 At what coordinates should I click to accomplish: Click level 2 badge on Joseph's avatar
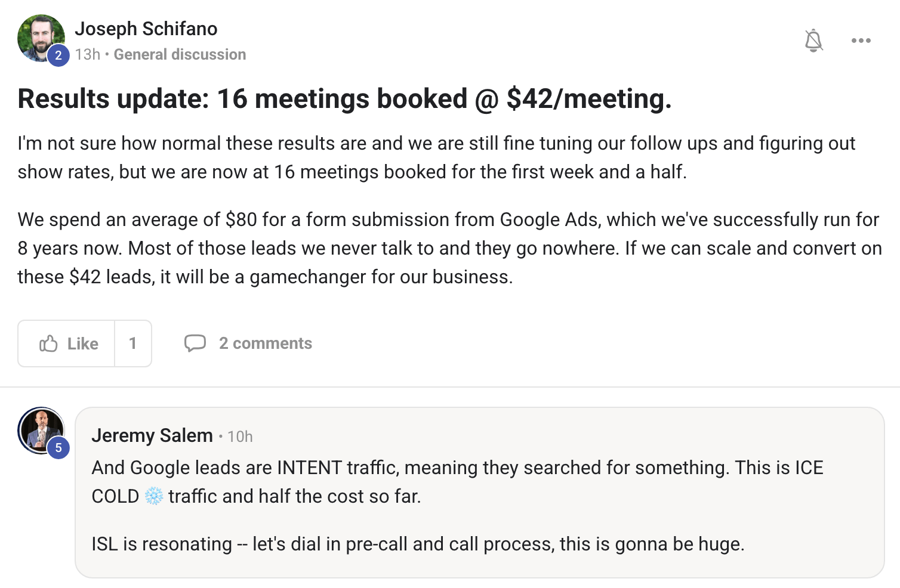(x=58, y=55)
